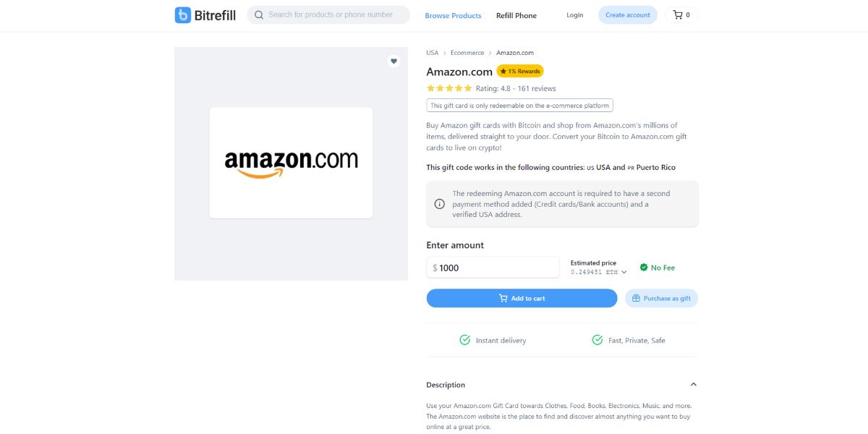Click the Add to cart button
868x434 pixels.
coord(521,298)
